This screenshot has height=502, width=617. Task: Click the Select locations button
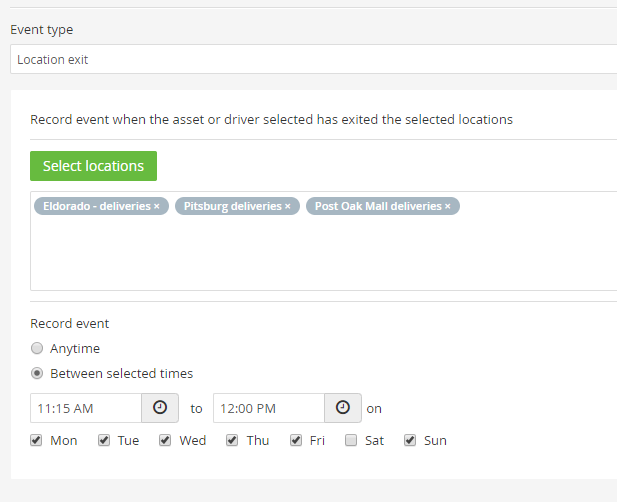93,166
